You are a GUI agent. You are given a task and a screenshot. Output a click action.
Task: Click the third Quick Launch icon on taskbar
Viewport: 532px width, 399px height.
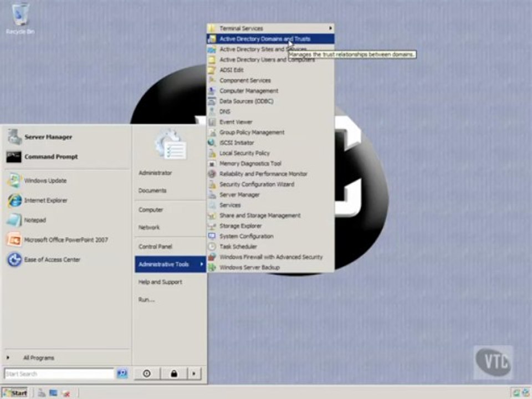(x=66, y=393)
